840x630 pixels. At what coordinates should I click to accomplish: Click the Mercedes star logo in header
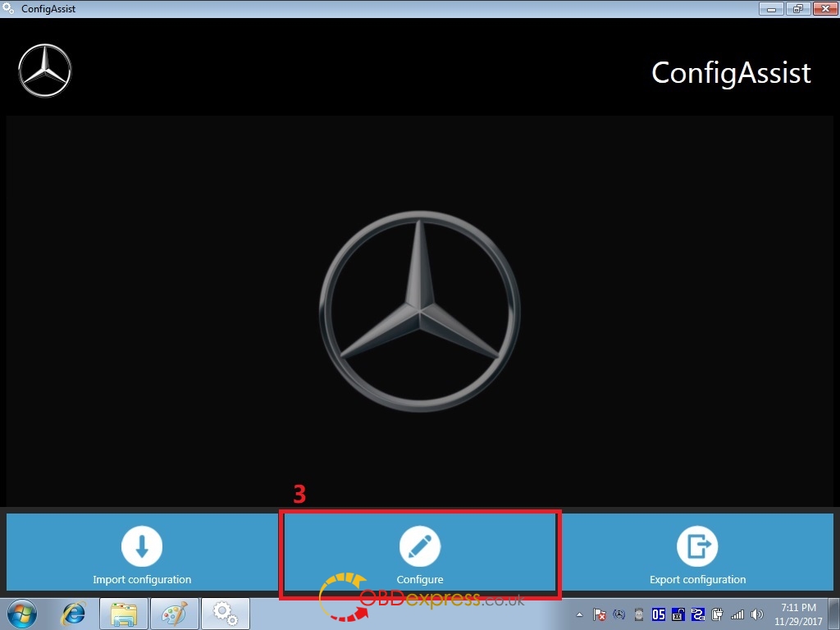tap(45, 71)
